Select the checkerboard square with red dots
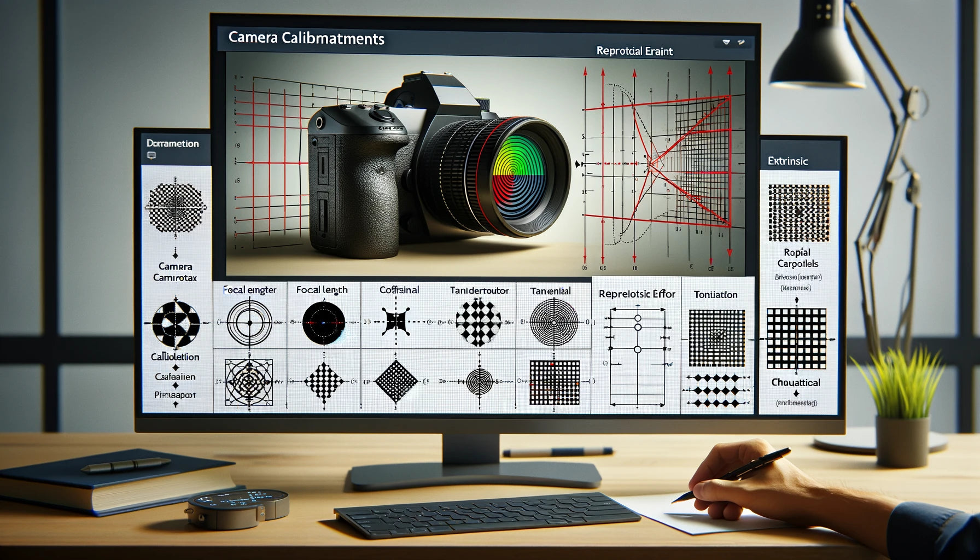980x560 pixels. (x=554, y=382)
